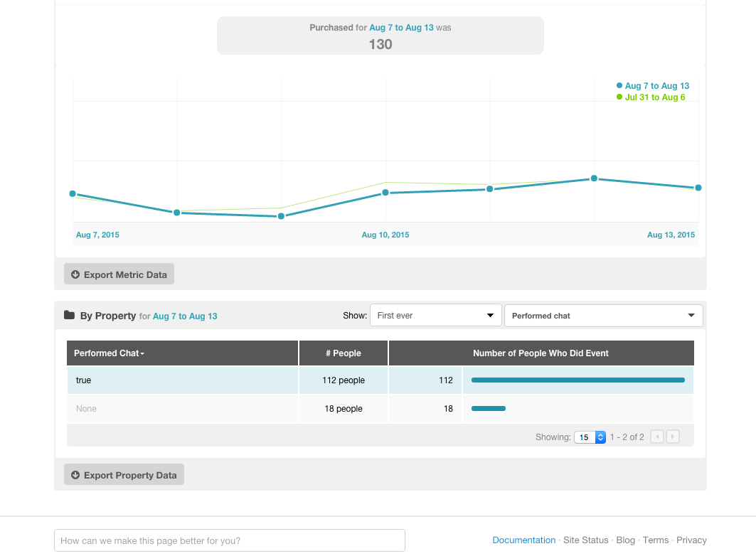Sort by Performed Chat column header
This screenshot has width=756, height=556.
pos(182,353)
